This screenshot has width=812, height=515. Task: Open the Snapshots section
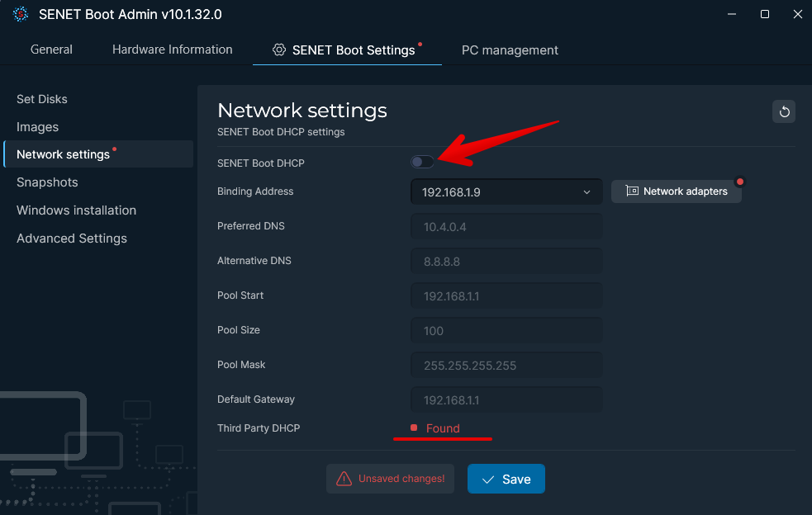(47, 182)
